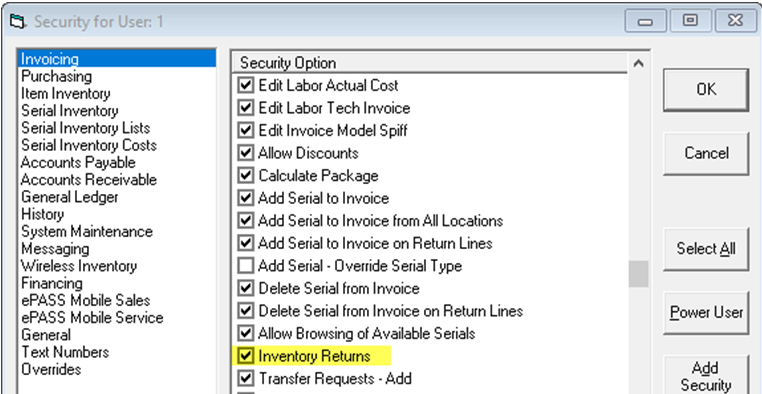This screenshot has height=394, width=762.
Task: Close the Security for User window
Action: 735,21
